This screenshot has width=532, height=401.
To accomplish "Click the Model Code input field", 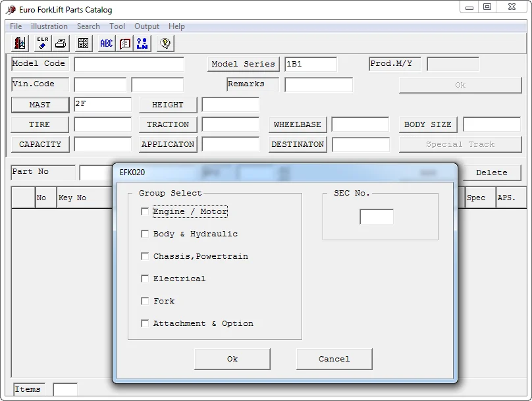I will click(129, 64).
